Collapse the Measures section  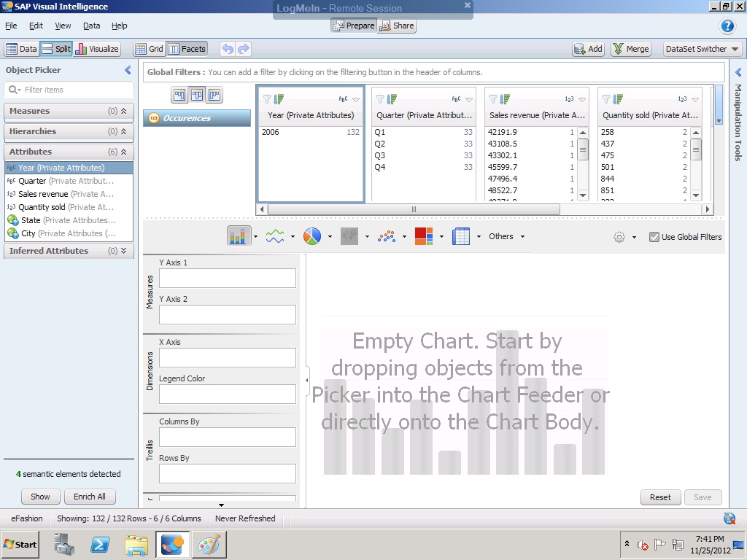[124, 111]
